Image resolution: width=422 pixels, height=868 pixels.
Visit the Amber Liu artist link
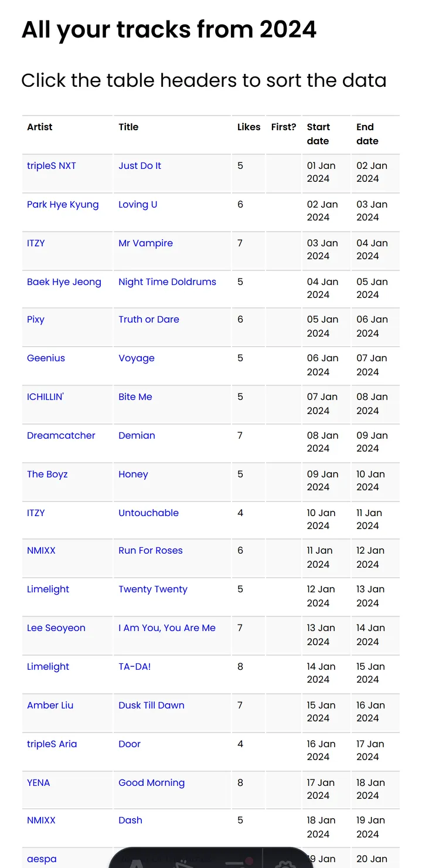(50, 705)
